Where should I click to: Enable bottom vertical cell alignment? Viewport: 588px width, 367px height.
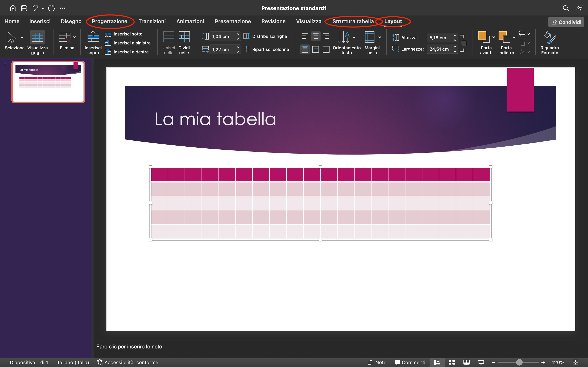pos(326,49)
